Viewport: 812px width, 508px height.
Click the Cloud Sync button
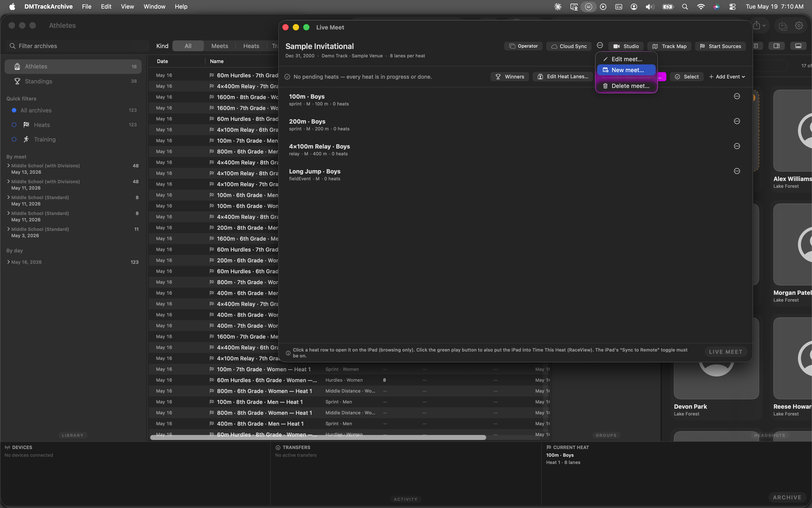(x=569, y=46)
